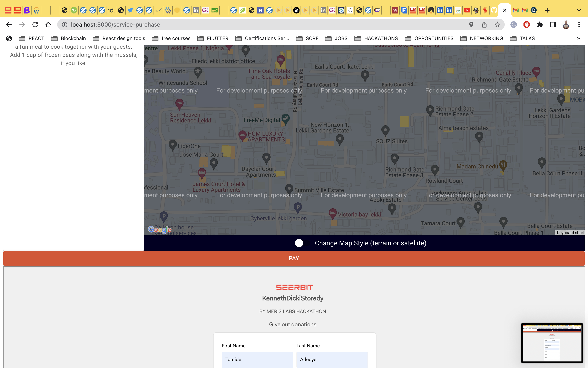Click the Victoria bay lekki hotel pin
The image size is (588, 368).
[333, 214]
